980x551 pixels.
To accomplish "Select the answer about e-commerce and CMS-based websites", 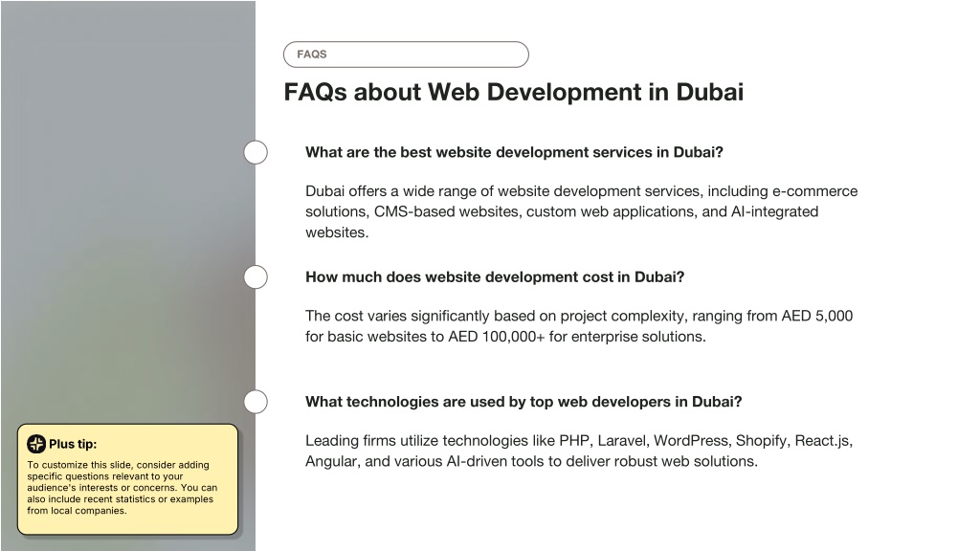I will [581, 211].
